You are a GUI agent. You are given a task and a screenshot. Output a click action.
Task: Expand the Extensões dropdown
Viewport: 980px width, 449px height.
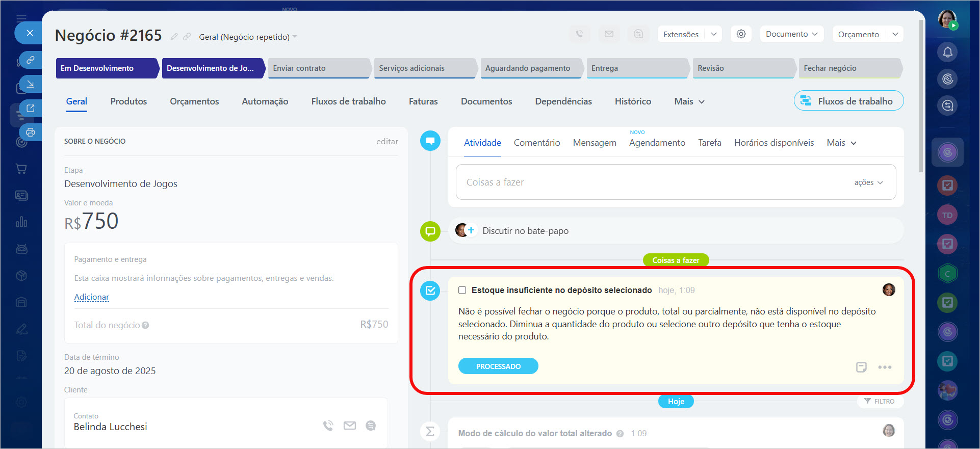[714, 34]
